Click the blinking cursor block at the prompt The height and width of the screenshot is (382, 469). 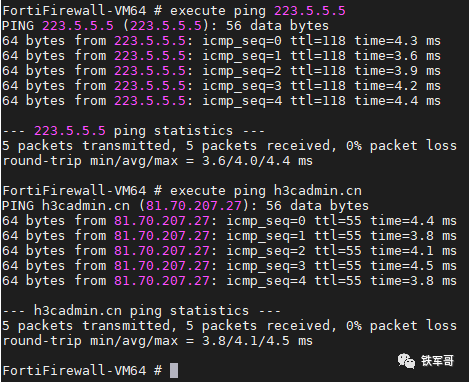(174, 370)
